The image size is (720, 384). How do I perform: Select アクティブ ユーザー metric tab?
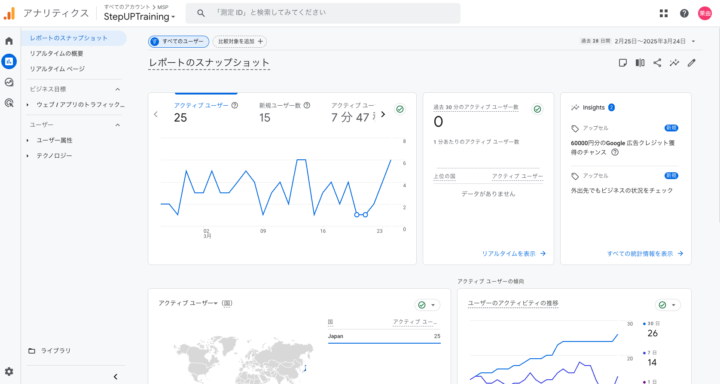[x=206, y=112]
